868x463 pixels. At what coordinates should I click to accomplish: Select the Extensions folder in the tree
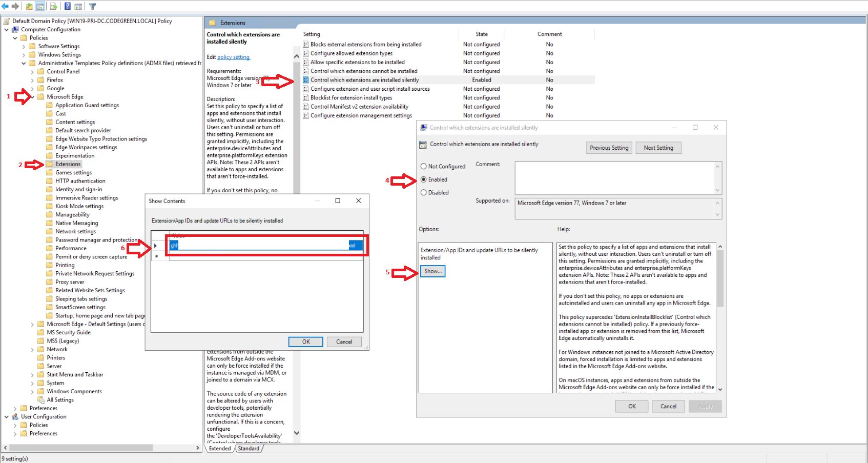tap(68, 165)
